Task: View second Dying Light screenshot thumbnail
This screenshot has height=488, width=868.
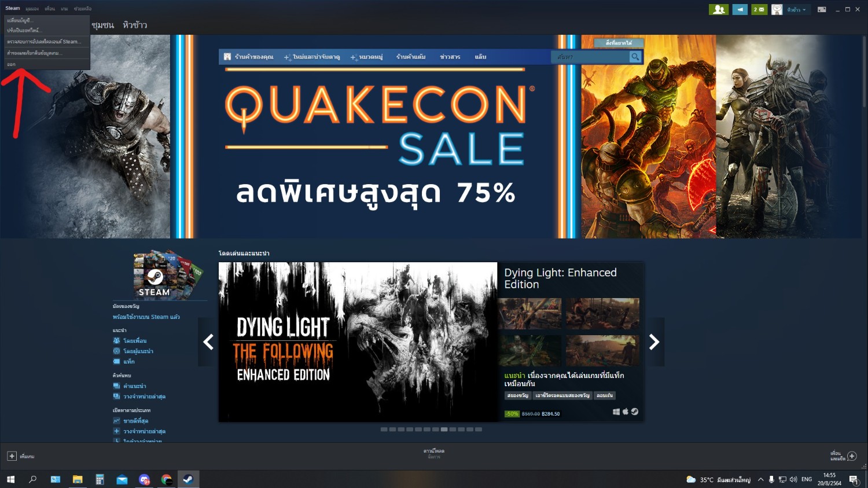Action: [x=602, y=314]
